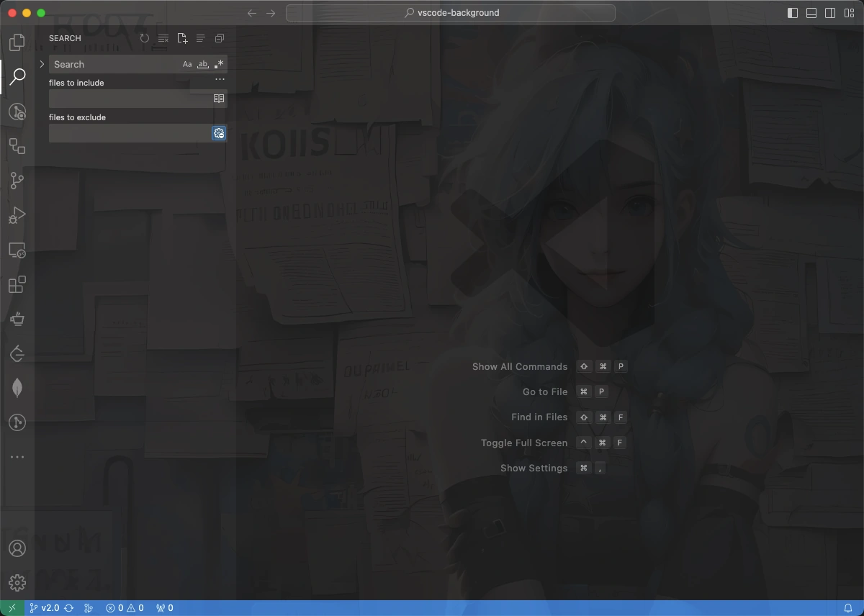864x616 pixels.
Task: Open the Extensions view
Action: tap(17, 284)
